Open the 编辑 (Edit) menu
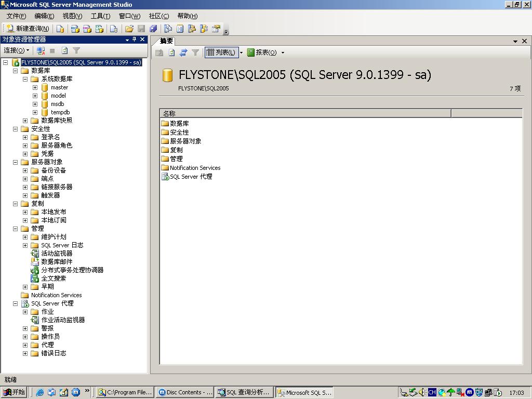Image resolution: width=532 pixels, height=399 pixels. [44, 16]
